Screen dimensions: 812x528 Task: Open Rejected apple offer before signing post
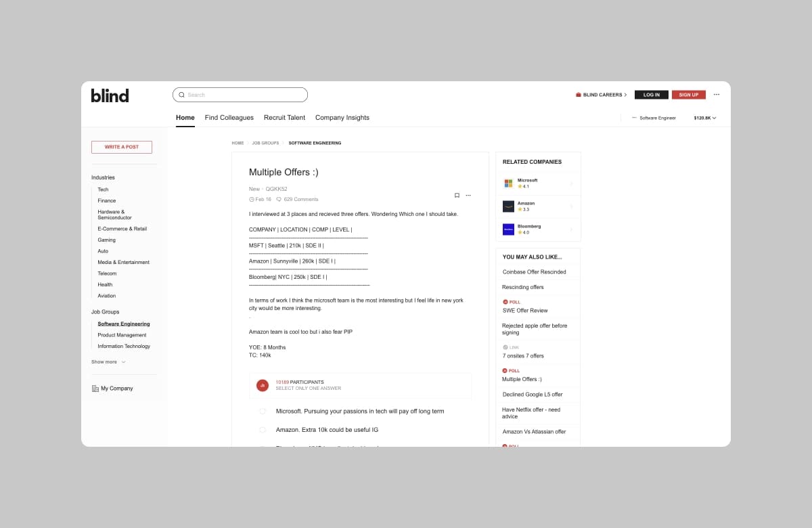pos(535,329)
